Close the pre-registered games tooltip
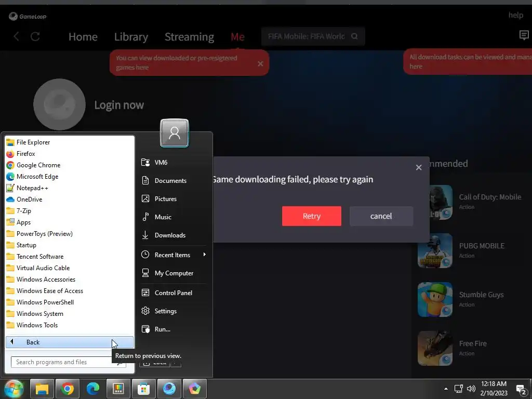Screen dimensions: 532x399 pyautogui.click(x=260, y=63)
